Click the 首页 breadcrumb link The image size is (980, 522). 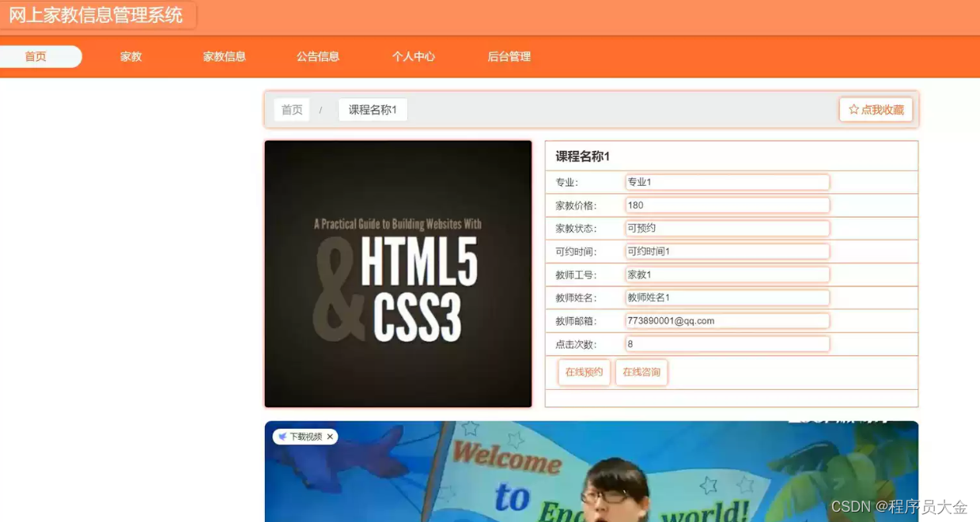(292, 110)
